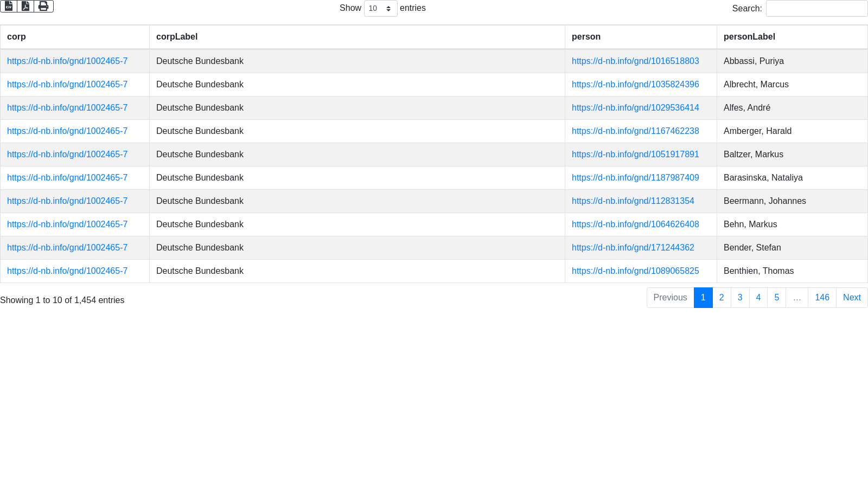Open corp link in Benthien, Thomas row
This screenshot has width=868, height=488.
[67, 271]
